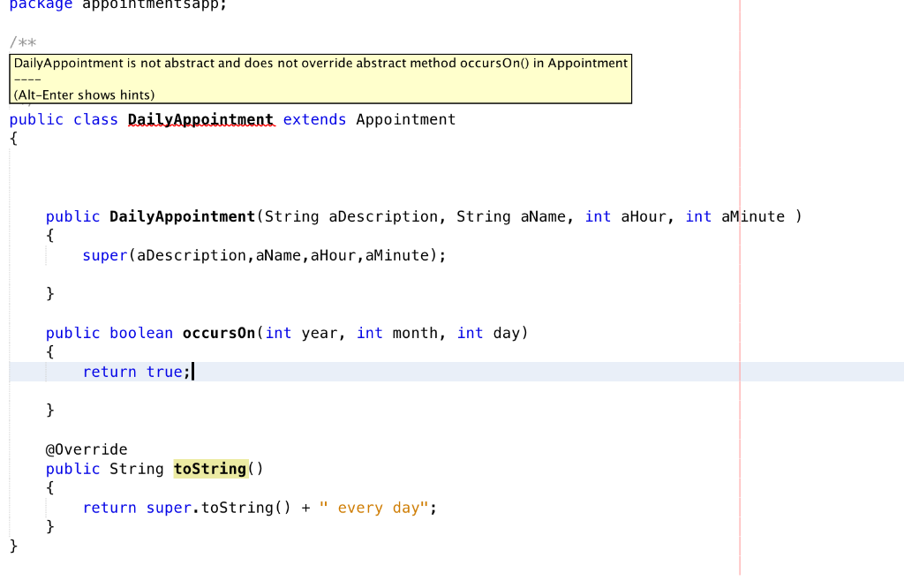
Task: Click the month parameter in occursOn
Action: click(x=415, y=333)
